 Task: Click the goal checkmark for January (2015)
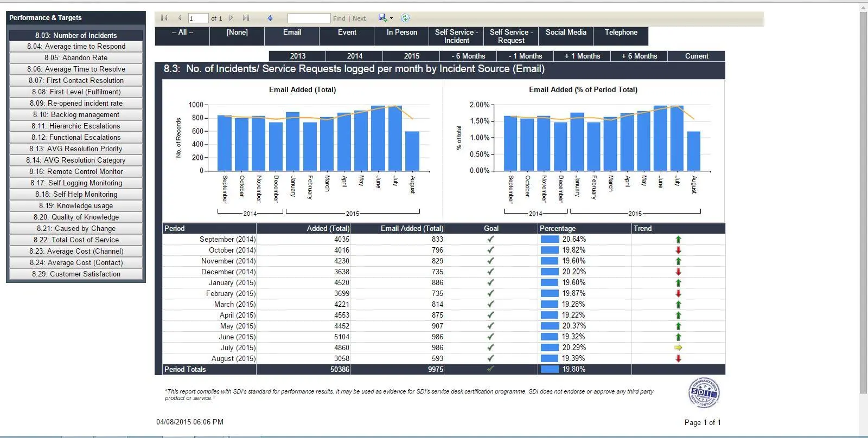click(490, 282)
